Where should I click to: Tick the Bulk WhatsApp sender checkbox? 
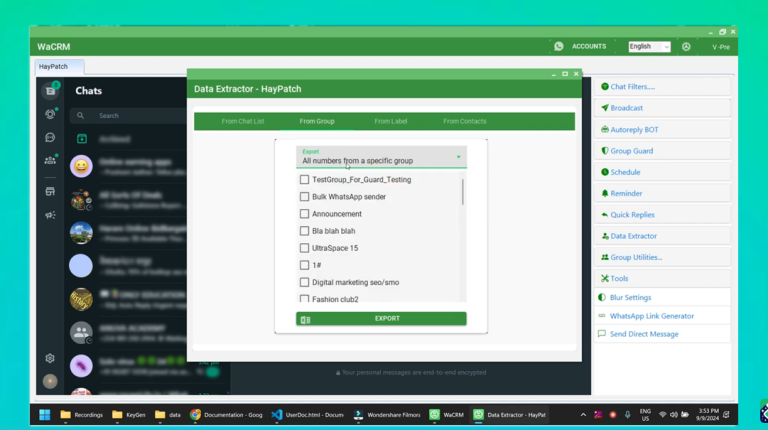tap(305, 197)
